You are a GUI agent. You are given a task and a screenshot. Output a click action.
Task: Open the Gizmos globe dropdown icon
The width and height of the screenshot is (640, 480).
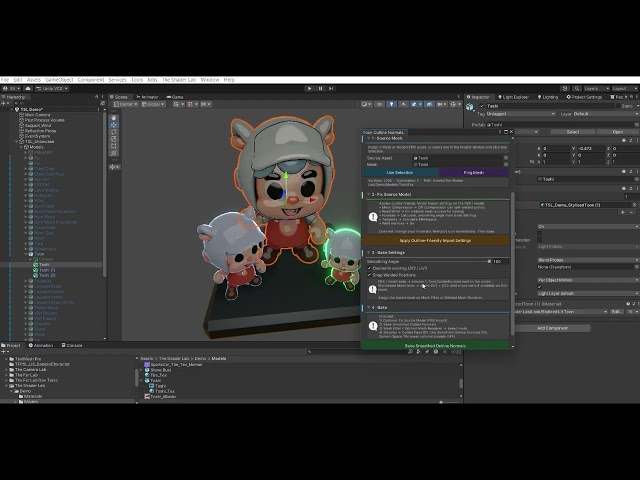454,104
